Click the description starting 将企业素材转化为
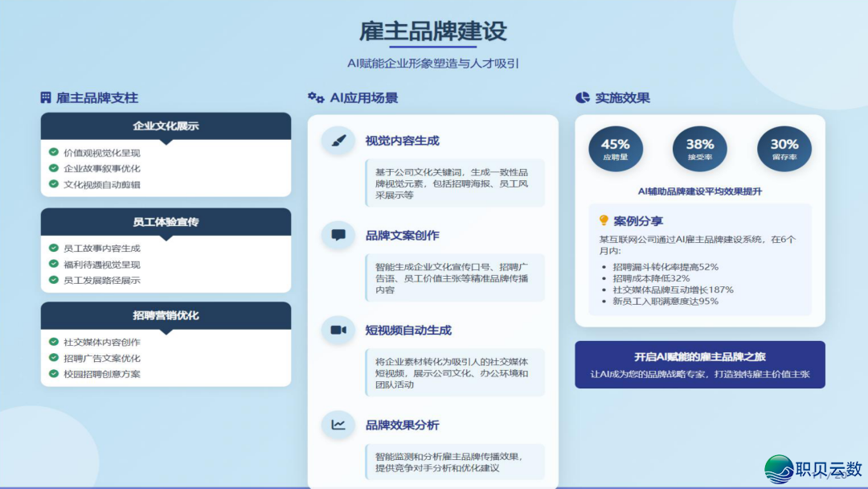The image size is (868, 489). tap(455, 372)
